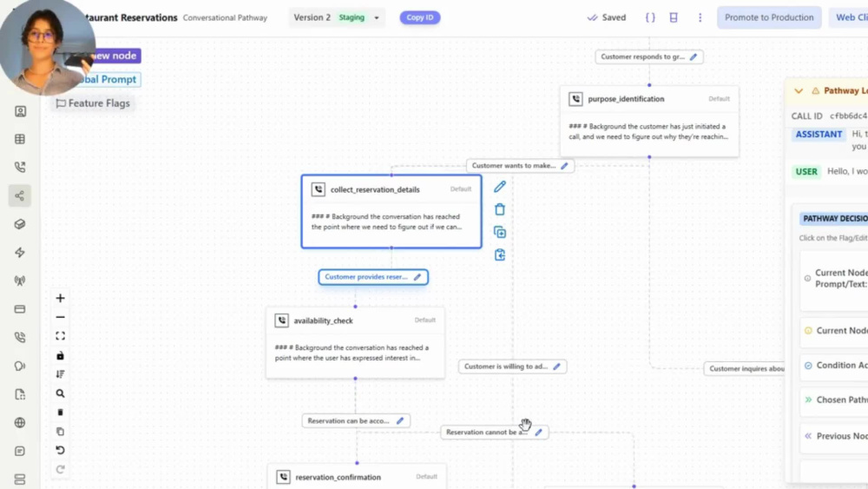868x489 pixels.
Task: Click the auto-layout sort icon
Action: pyautogui.click(x=61, y=374)
